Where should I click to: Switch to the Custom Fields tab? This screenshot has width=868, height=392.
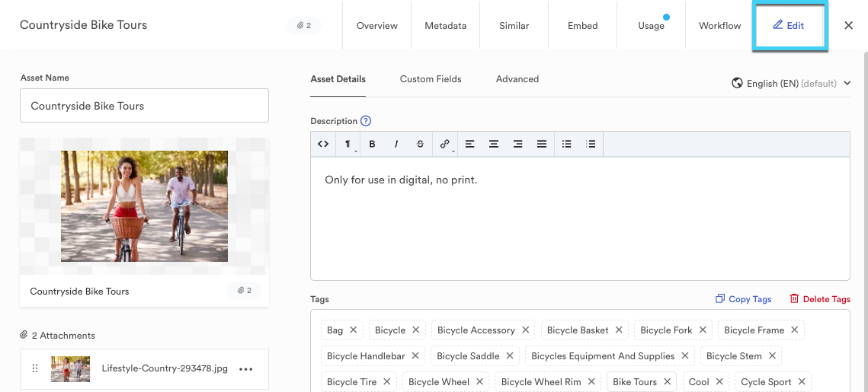coord(431,79)
